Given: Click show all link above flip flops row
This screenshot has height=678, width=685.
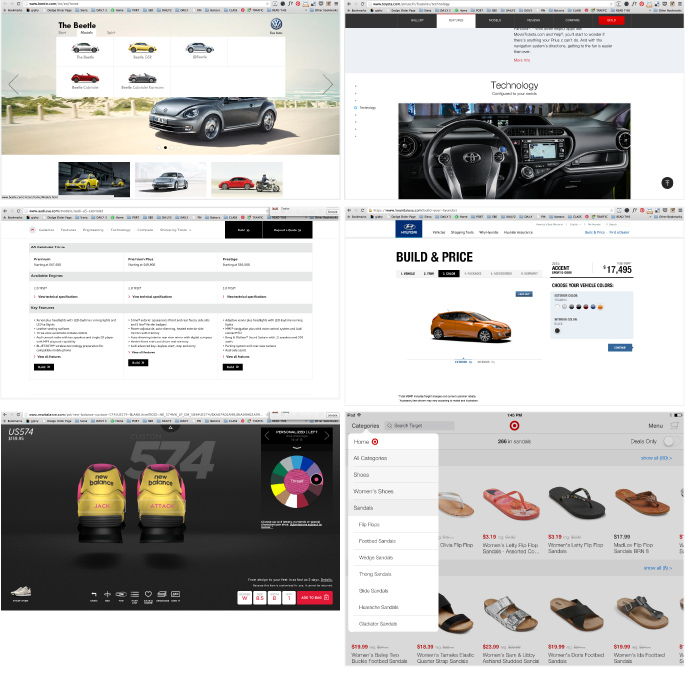Looking at the screenshot, I should click(x=657, y=458).
